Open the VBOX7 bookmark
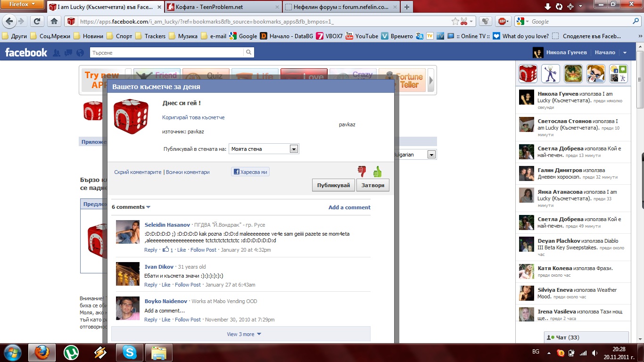The image size is (644, 362). [x=329, y=36]
